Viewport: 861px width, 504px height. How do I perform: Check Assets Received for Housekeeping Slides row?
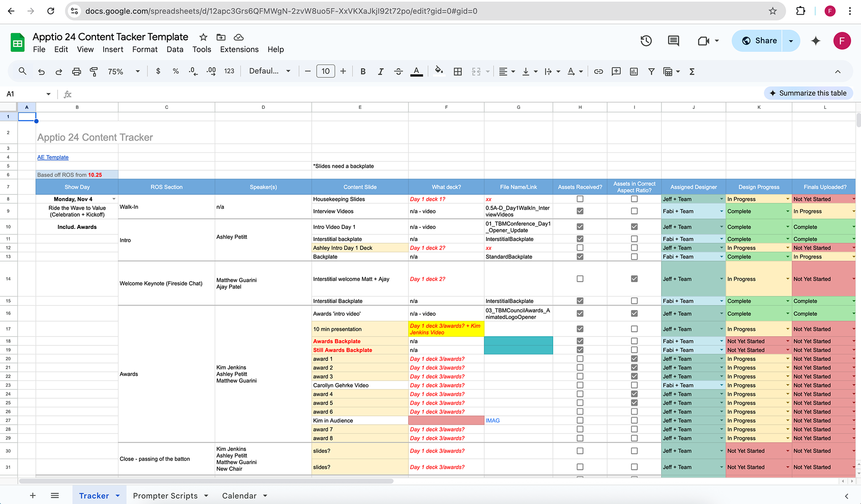580,199
